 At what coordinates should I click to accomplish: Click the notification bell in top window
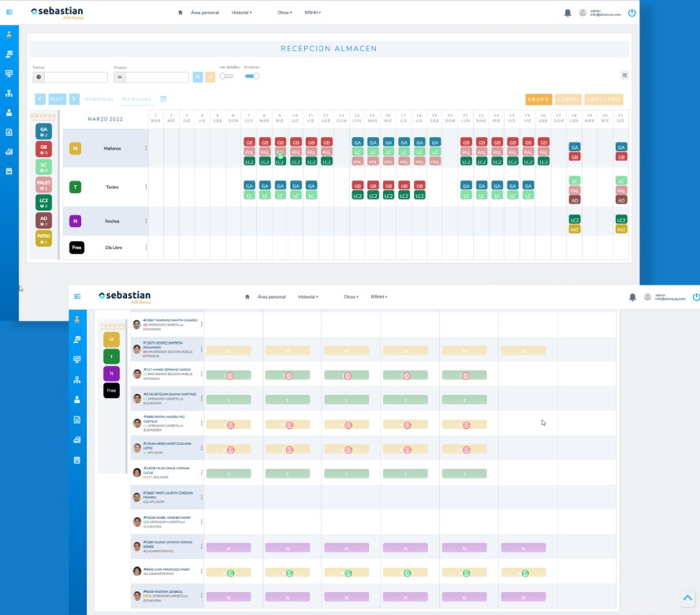pos(568,13)
